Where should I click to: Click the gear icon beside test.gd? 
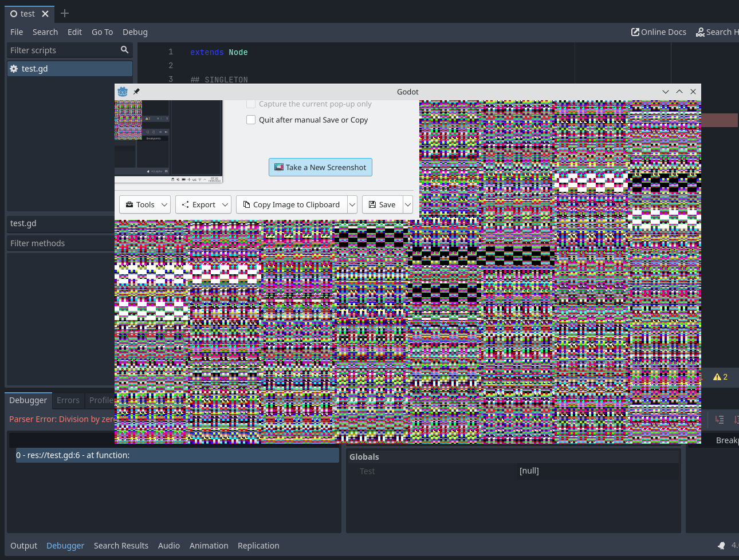point(14,68)
